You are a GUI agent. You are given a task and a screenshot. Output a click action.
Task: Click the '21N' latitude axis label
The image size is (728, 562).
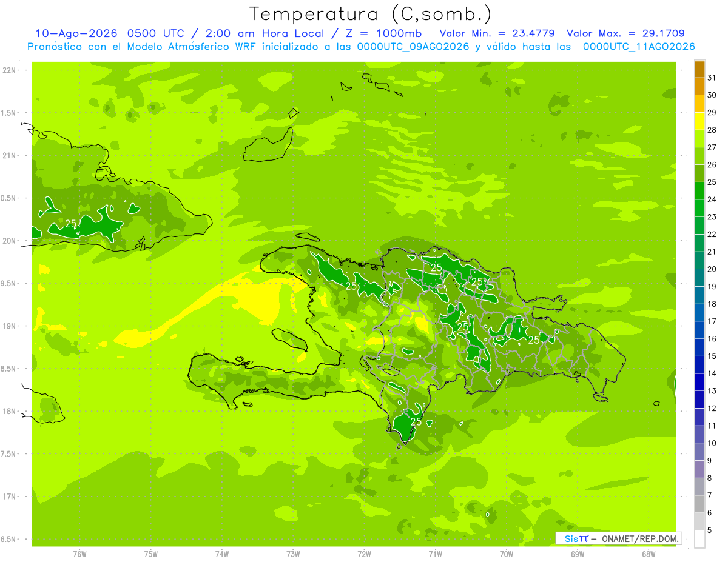(10, 155)
